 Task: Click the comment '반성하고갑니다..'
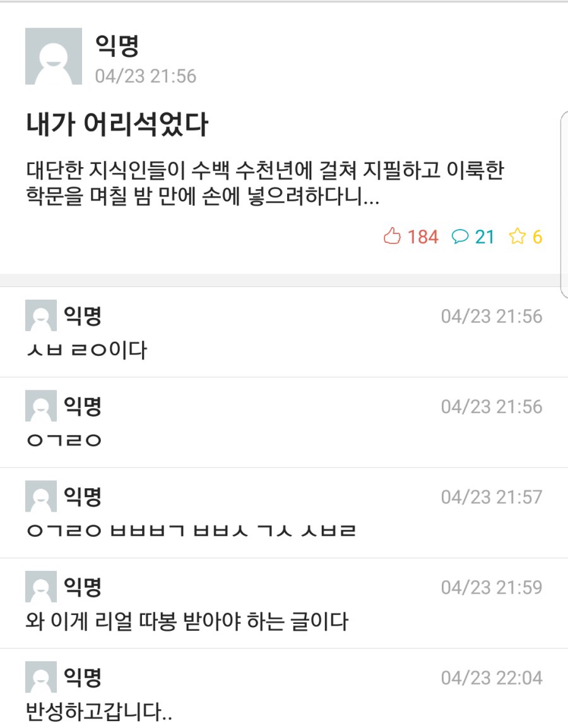[x=100, y=713]
